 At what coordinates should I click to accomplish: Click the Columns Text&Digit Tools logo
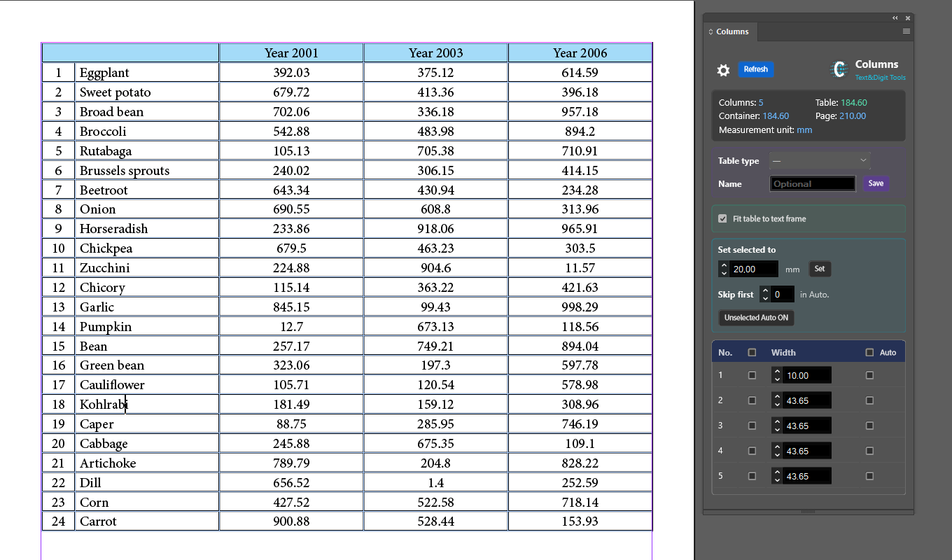pyautogui.click(x=868, y=69)
